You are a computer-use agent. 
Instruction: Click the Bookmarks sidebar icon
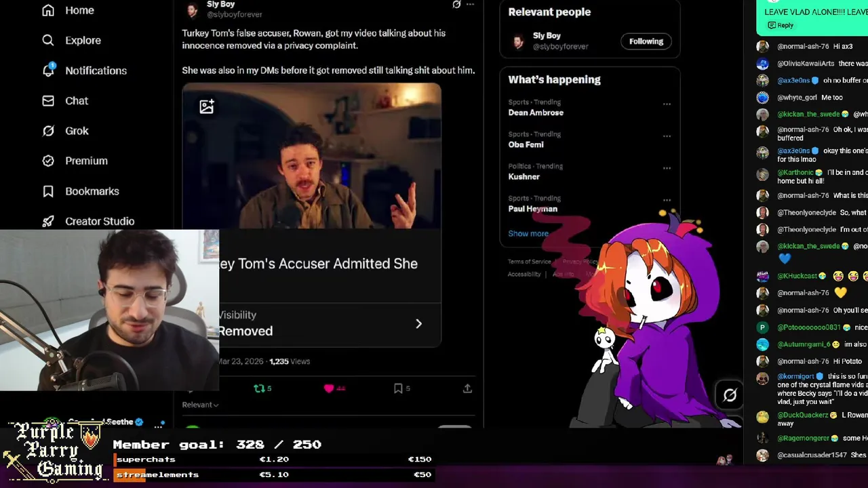click(48, 191)
